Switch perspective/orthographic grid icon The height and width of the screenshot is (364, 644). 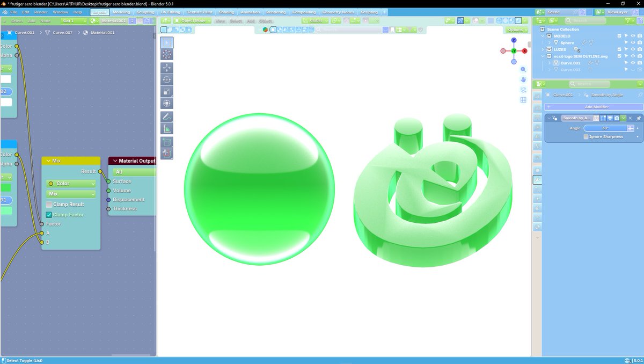coord(523,100)
